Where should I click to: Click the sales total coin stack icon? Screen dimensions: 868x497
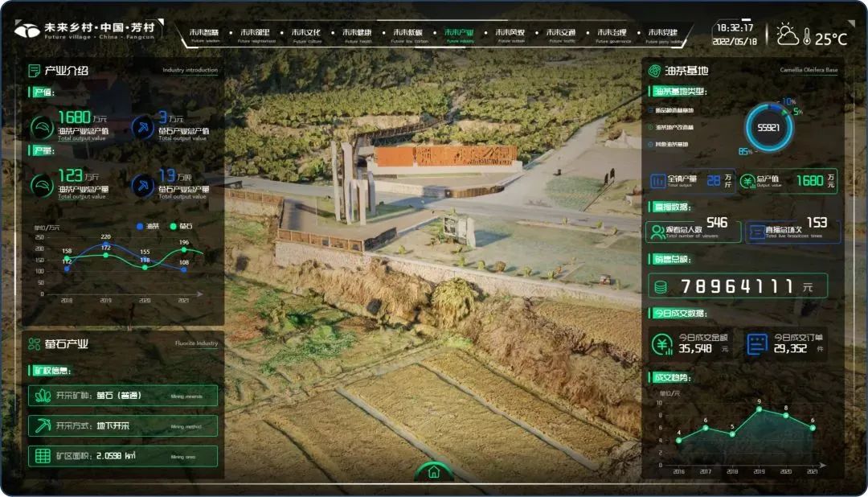(661, 286)
